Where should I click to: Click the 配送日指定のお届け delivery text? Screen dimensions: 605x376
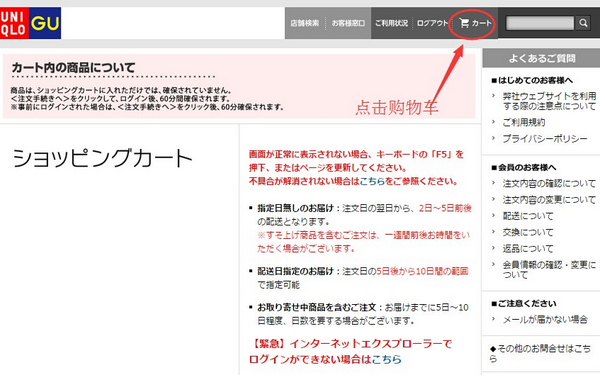[295, 271]
